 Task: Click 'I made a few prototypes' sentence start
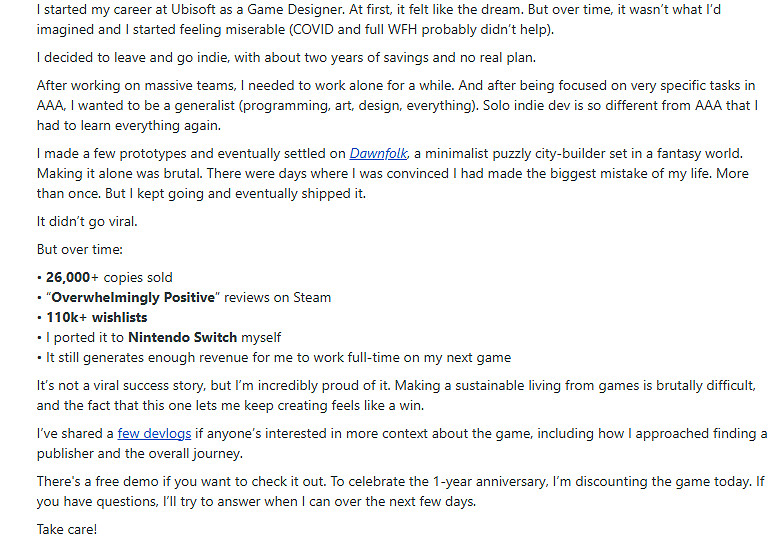(x=110, y=153)
